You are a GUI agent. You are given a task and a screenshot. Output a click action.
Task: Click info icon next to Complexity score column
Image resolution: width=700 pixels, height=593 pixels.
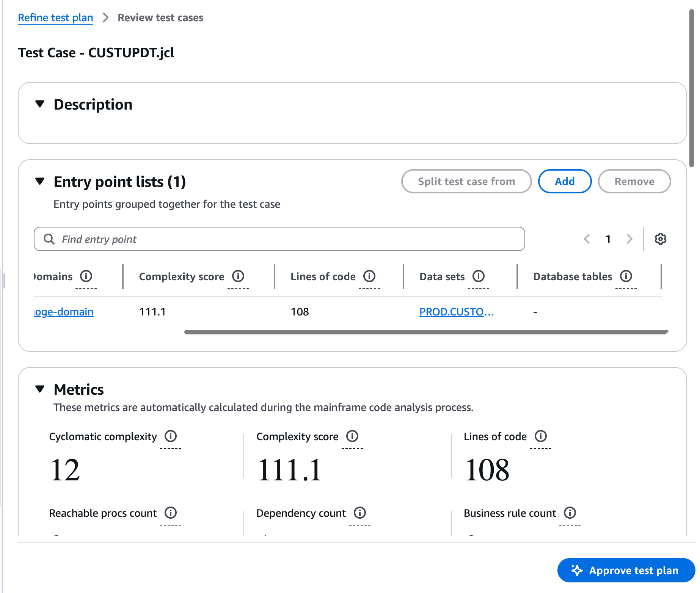tap(238, 276)
